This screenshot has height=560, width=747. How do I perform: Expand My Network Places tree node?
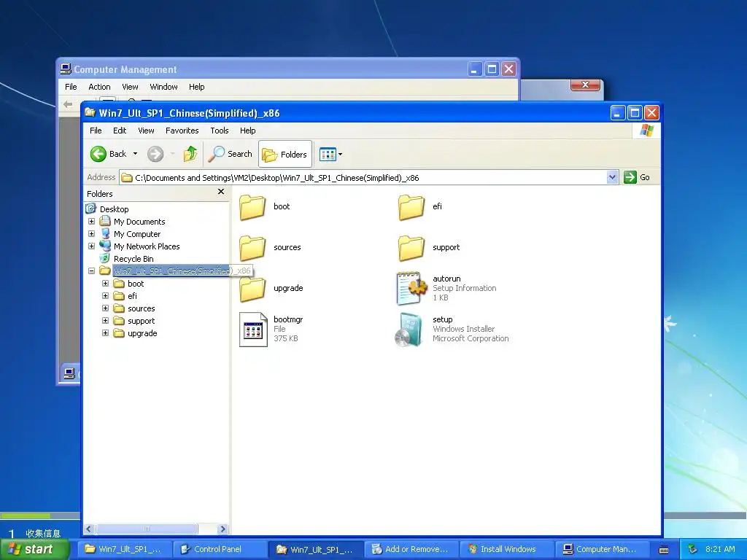pyautogui.click(x=91, y=246)
